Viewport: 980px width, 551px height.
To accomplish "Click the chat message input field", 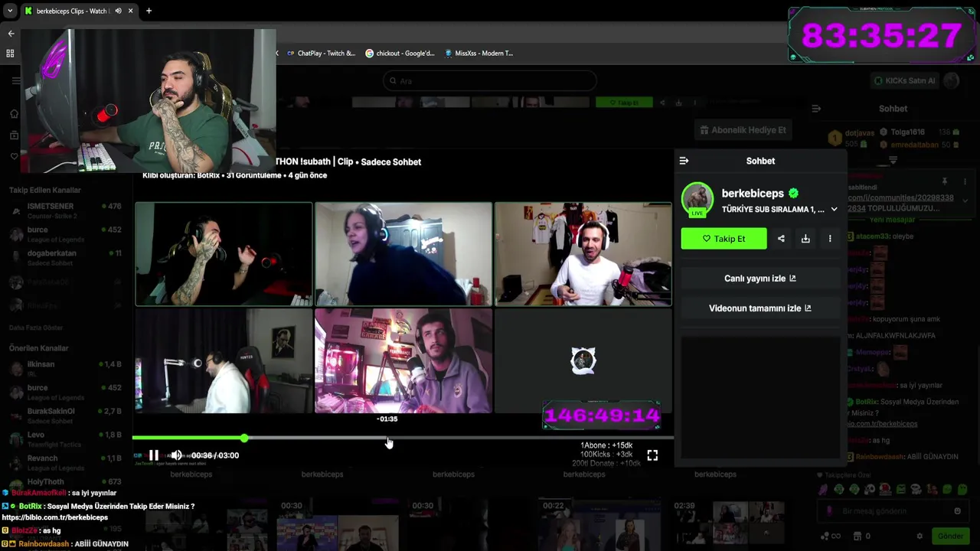I will click(893, 511).
